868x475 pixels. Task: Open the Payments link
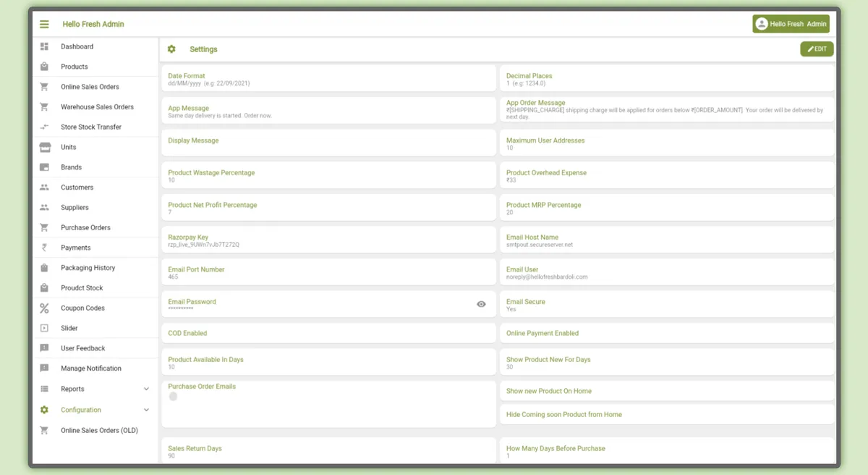click(x=95, y=248)
